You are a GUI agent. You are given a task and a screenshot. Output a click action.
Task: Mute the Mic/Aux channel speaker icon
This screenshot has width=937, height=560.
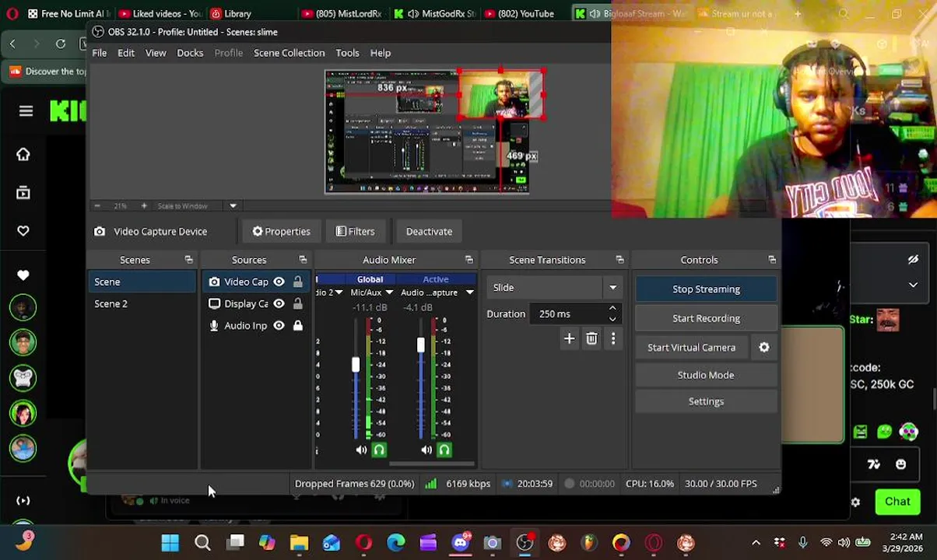click(361, 450)
